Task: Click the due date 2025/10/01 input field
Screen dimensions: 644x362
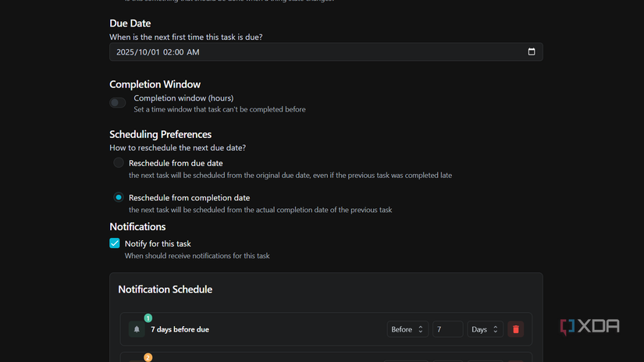Action: click(312, 52)
